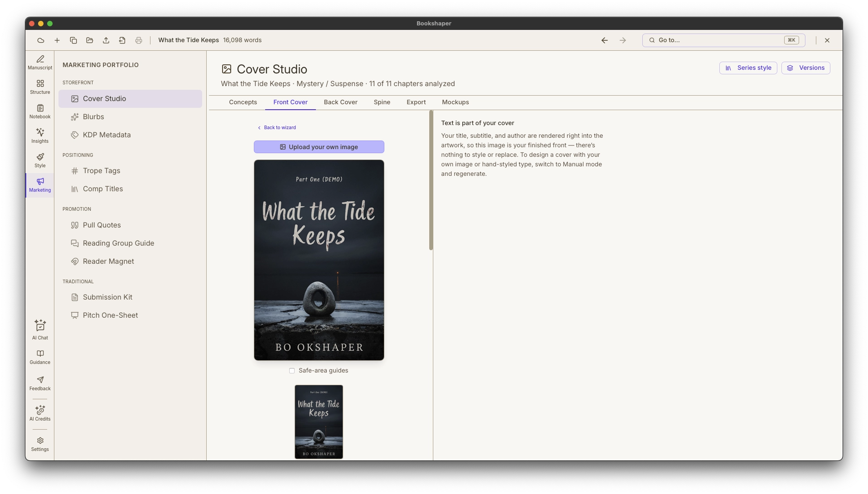Click the open folder icon in the toolbar
The image size is (868, 494).
pos(90,40)
